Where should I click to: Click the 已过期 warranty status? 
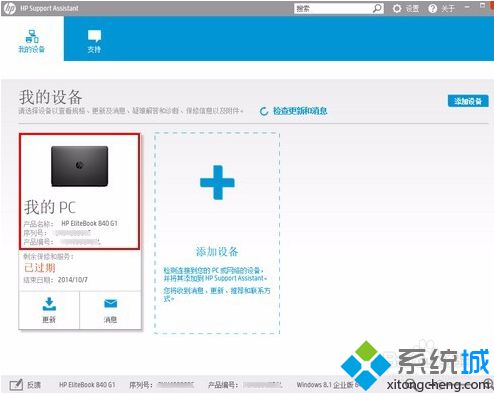click(x=40, y=268)
